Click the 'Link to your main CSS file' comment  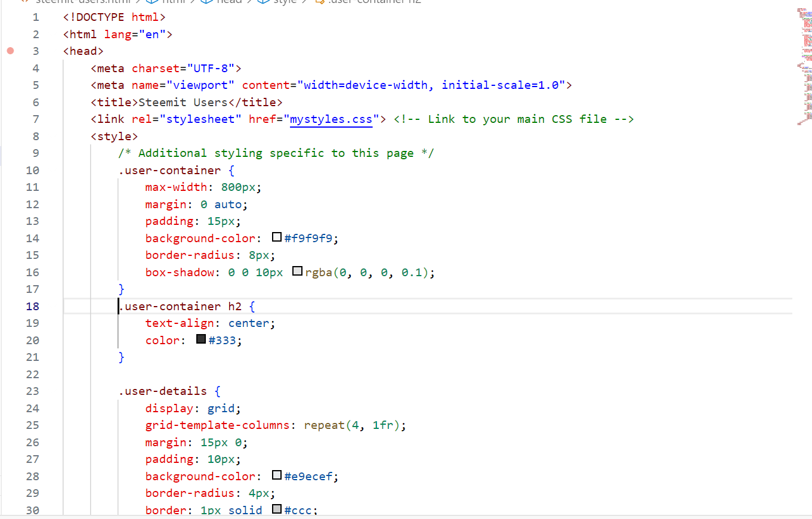click(514, 119)
